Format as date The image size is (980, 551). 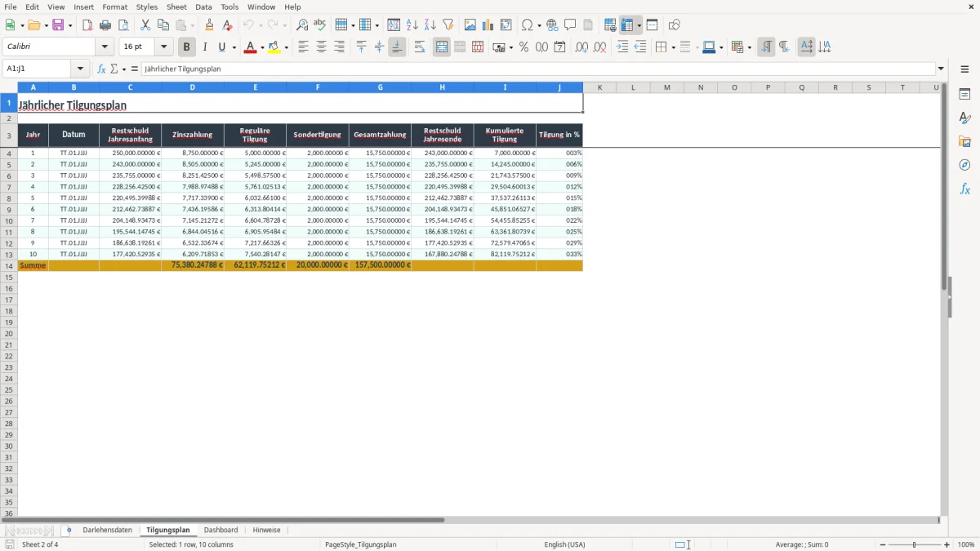[x=560, y=47]
